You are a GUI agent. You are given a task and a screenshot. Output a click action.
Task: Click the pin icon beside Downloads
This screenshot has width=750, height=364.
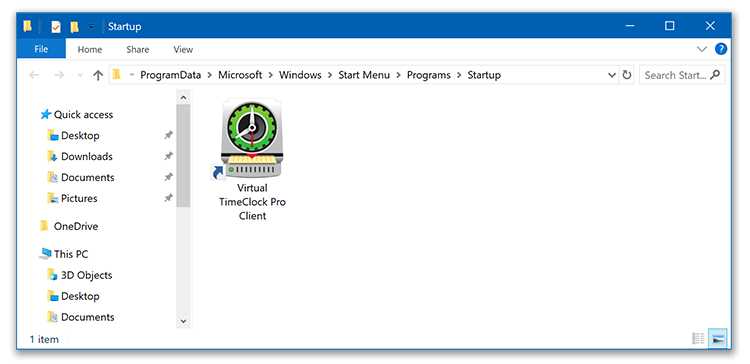click(x=168, y=156)
